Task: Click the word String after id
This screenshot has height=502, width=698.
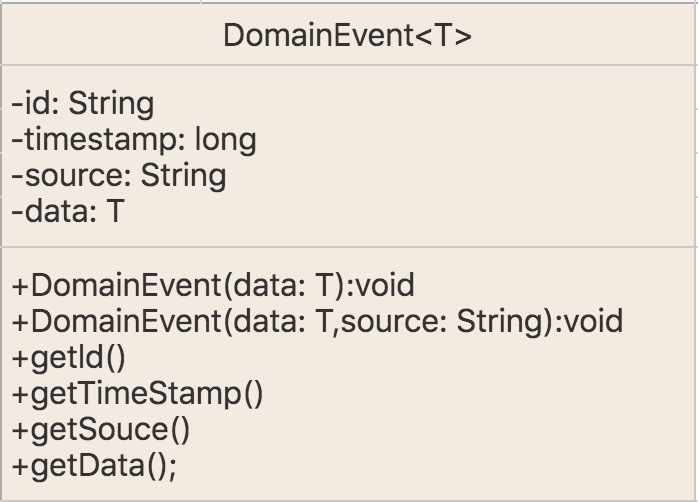Action: pos(111,105)
